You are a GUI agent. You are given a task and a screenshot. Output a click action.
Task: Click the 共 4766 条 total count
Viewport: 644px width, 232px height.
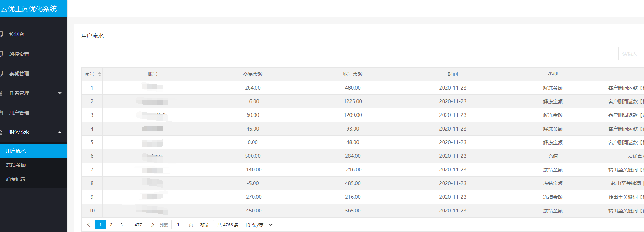(228, 225)
